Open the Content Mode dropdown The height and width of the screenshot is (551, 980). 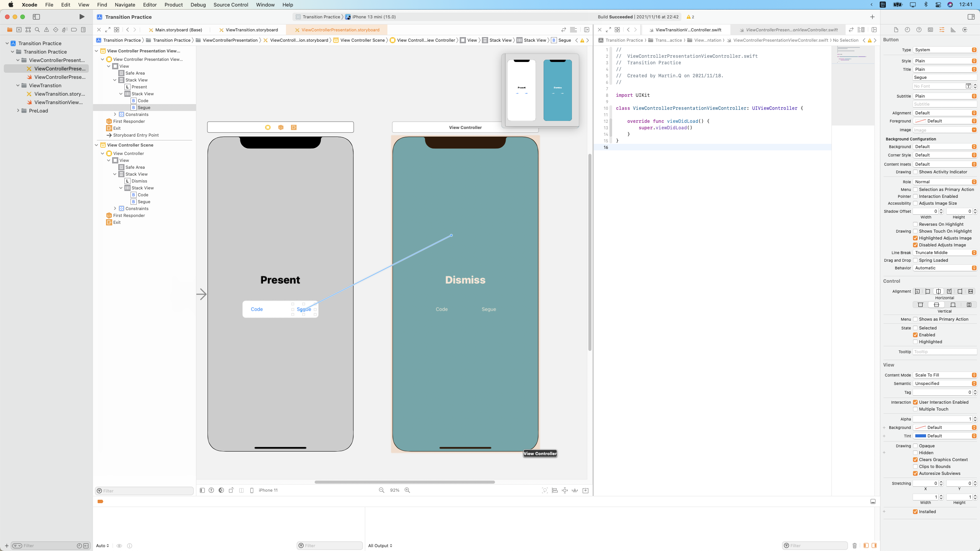tap(945, 375)
